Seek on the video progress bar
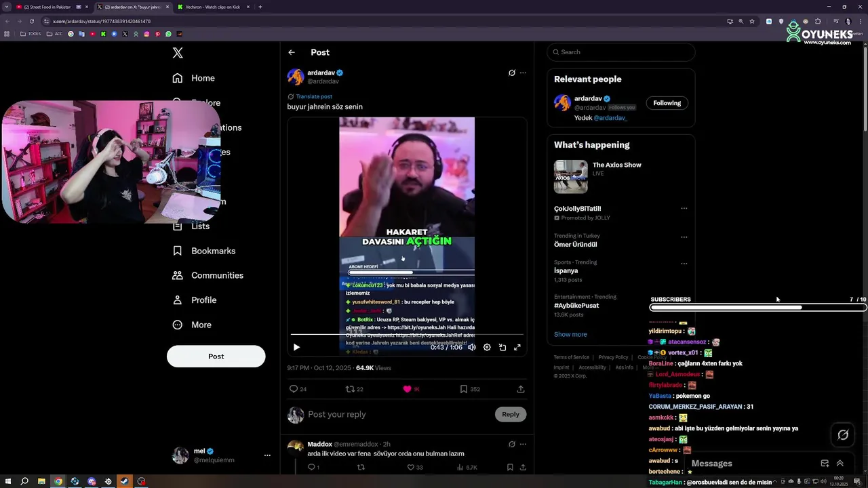Image resolution: width=868 pixels, height=488 pixels. pos(407,335)
